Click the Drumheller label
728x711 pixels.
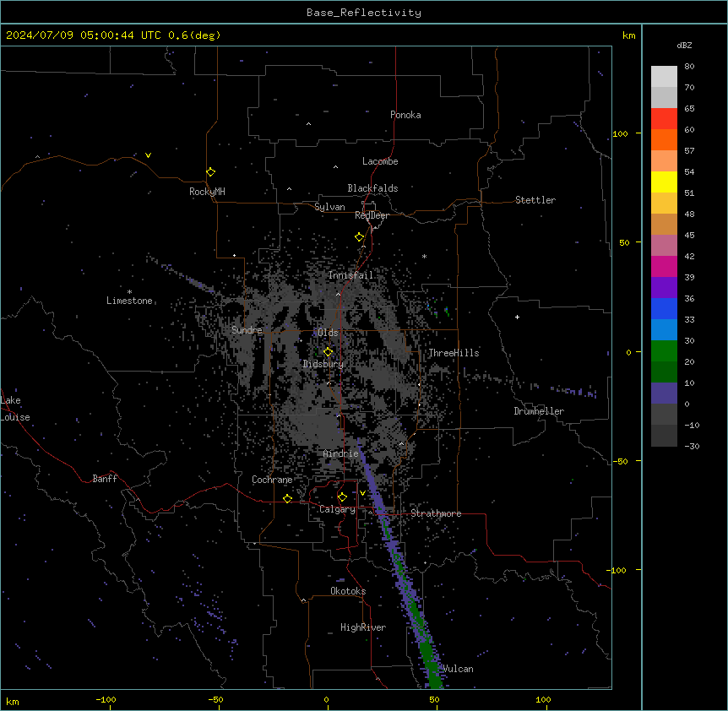pyautogui.click(x=539, y=411)
